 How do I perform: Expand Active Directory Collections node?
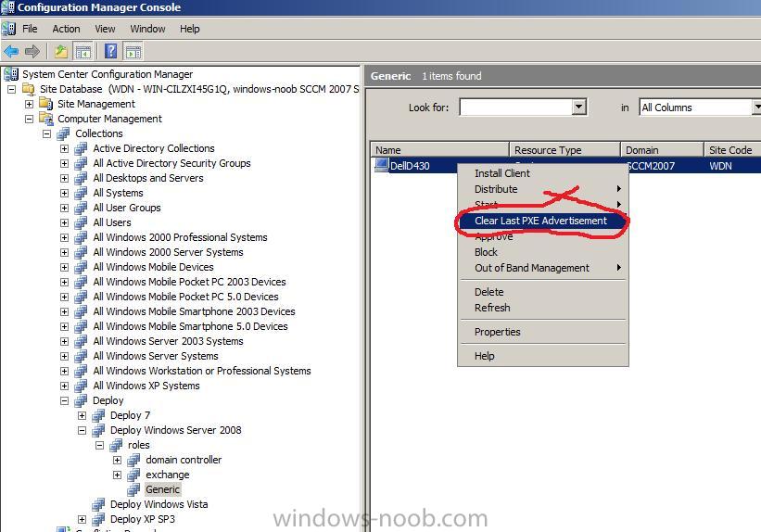point(65,148)
